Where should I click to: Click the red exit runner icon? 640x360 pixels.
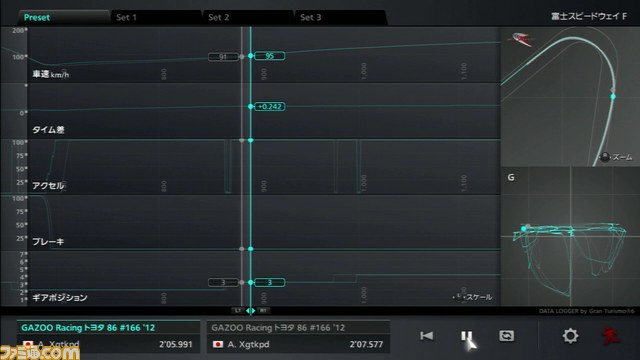(x=611, y=336)
